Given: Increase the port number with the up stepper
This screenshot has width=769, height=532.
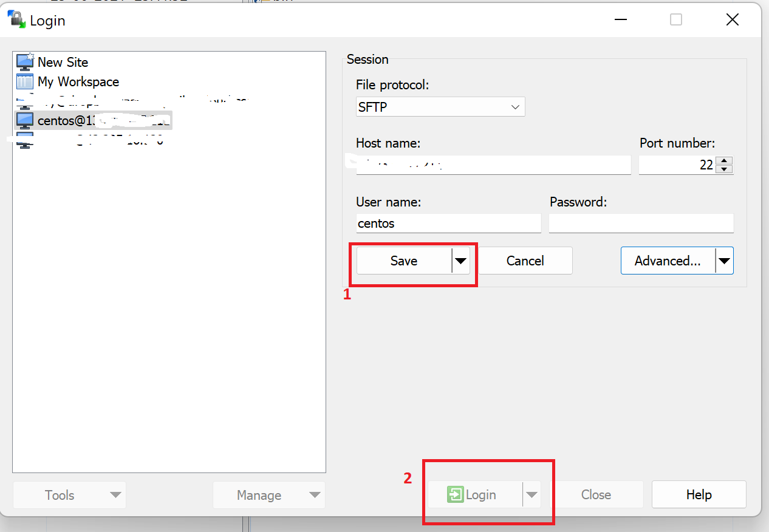Looking at the screenshot, I should click(x=724, y=160).
